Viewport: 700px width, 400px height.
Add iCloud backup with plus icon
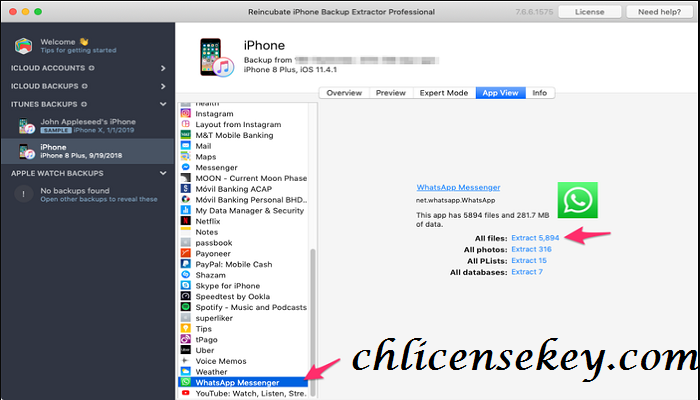[x=85, y=86]
